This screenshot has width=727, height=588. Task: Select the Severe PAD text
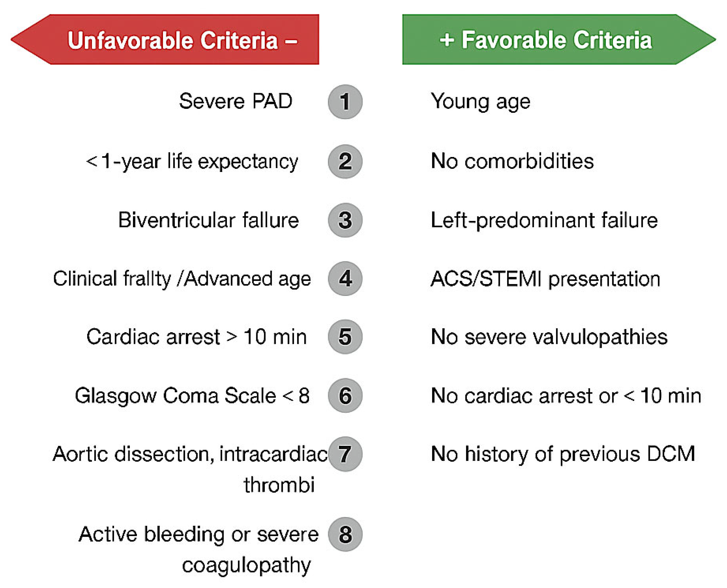click(235, 101)
